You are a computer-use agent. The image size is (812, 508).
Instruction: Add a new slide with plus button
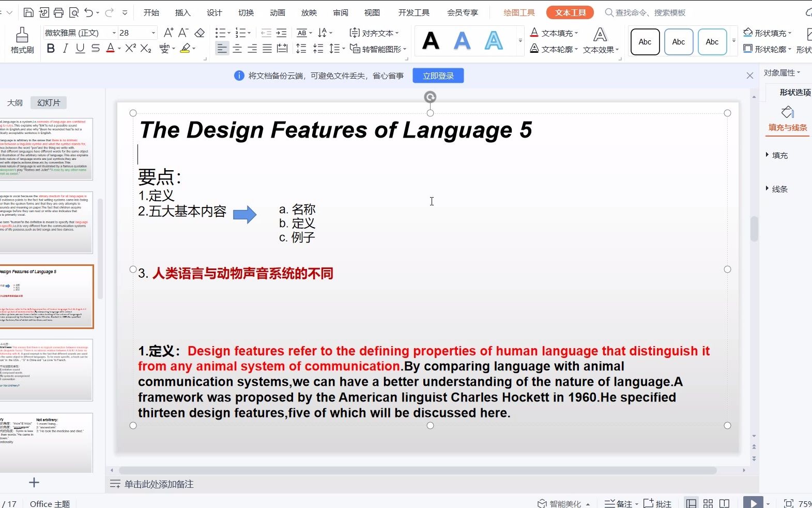click(x=34, y=483)
